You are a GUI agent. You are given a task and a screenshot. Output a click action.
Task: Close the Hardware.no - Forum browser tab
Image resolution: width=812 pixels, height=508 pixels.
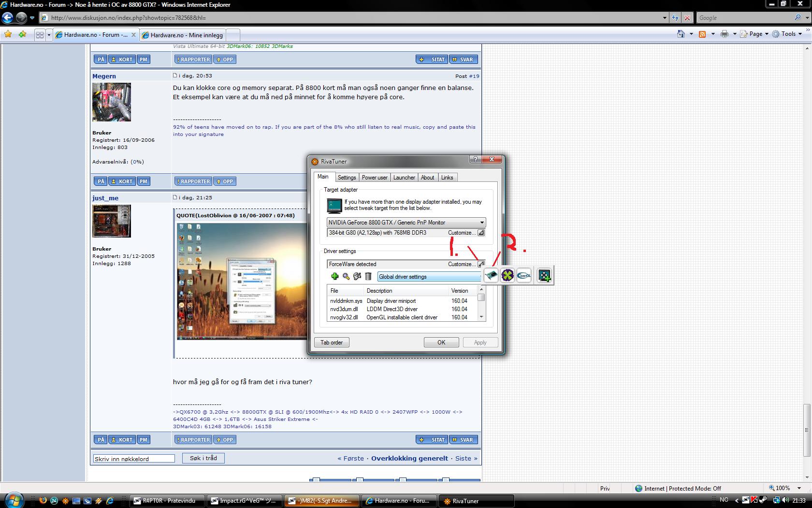tap(134, 35)
